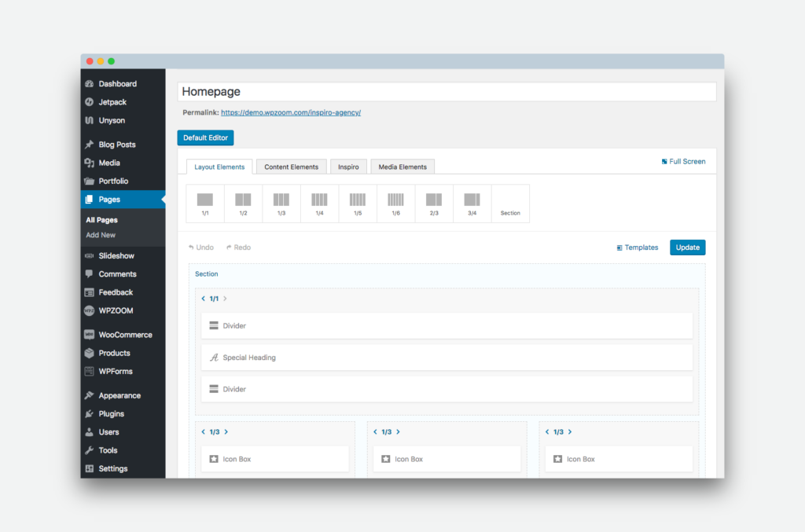Add a 3/4 column layout element
This screenshot has height=532, width=805.
click(472, 204)
